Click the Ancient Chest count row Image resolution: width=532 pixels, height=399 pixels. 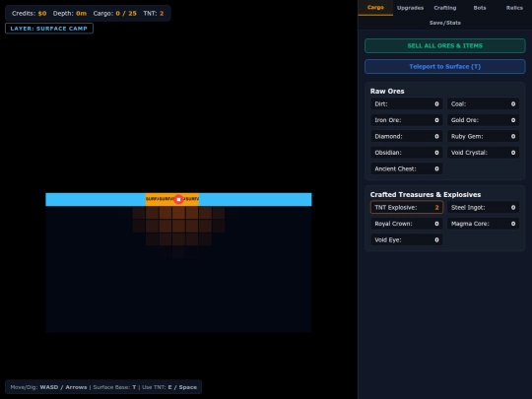(x=407, y=168)
